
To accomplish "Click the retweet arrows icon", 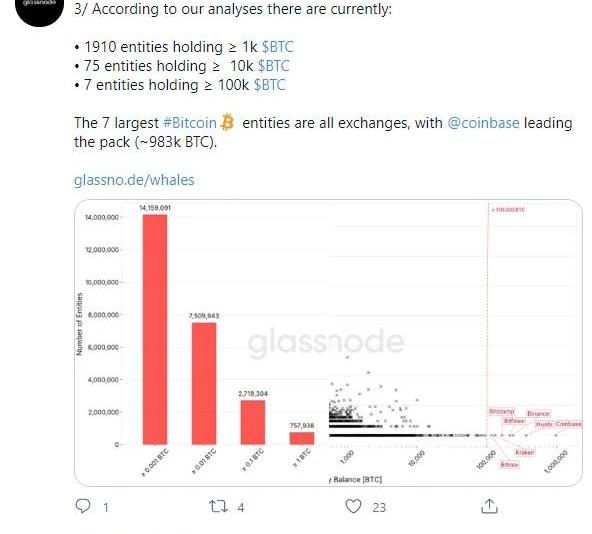I will [x=218, y=506].
